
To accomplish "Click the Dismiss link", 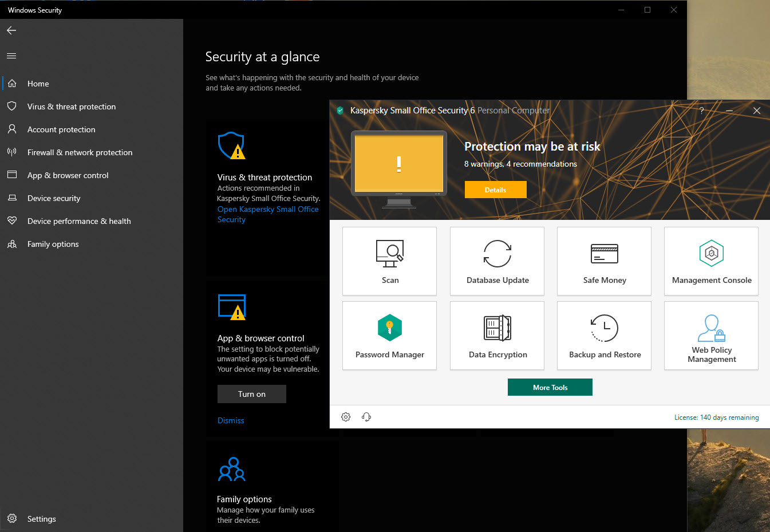I will [x=231, y=420].
